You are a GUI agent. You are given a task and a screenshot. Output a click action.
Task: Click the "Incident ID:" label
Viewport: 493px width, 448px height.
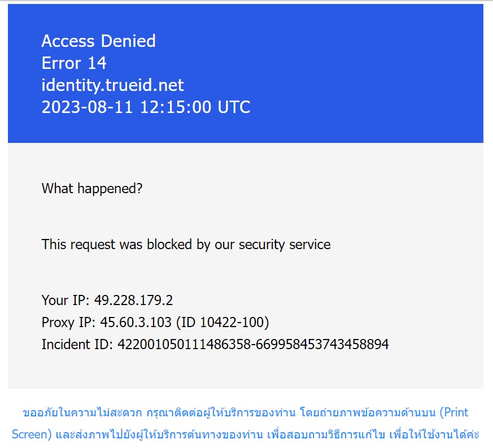[77, 344]
